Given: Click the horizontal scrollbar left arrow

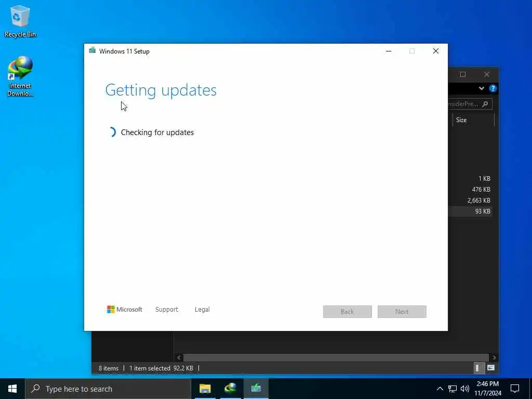Looking at the screenshot, I should click(x=179, y=357).
